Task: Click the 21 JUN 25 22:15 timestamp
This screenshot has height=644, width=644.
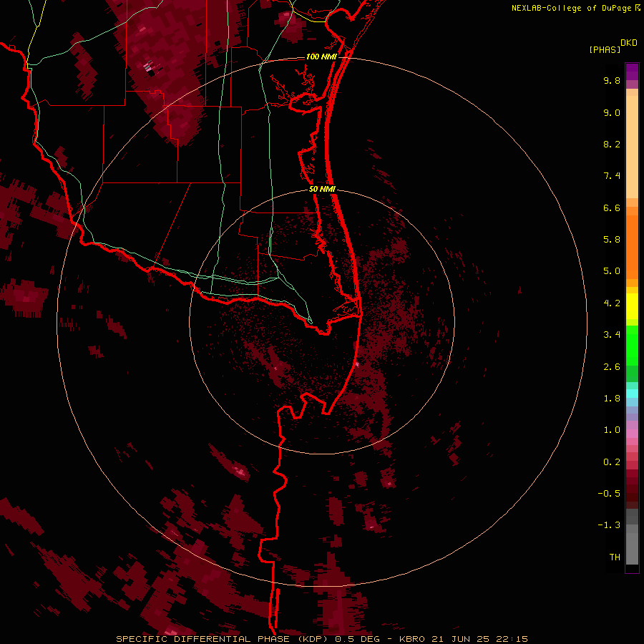Action: 479,639
